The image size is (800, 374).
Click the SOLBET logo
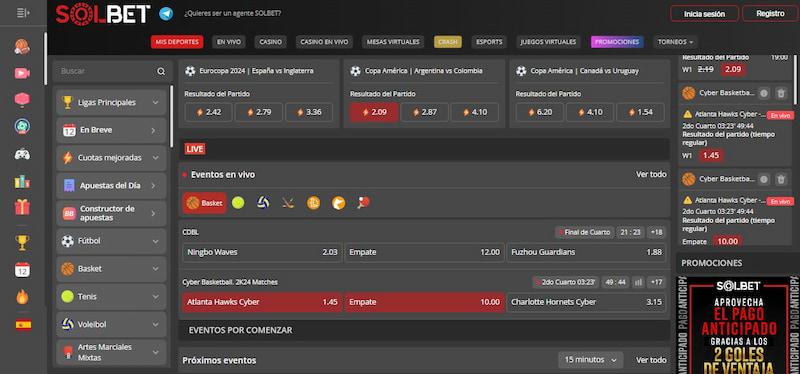click(x=103, y=14)
